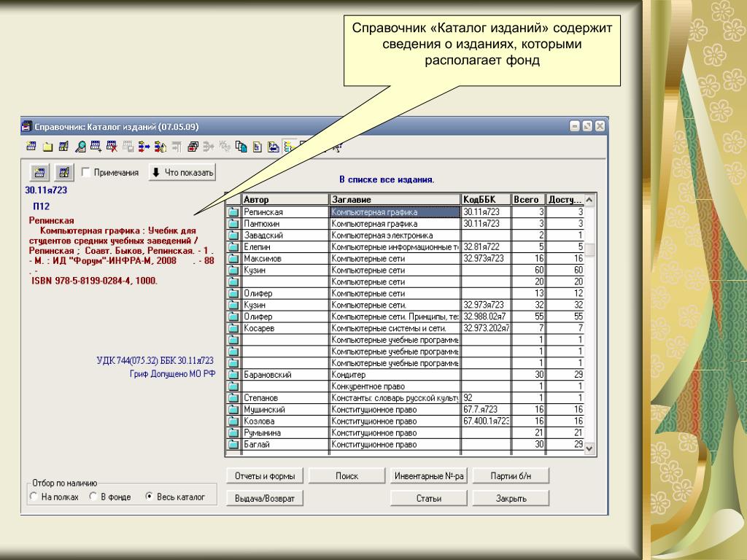Click the Кондитер title cell
747x560 pixels.
coord(395,375)
